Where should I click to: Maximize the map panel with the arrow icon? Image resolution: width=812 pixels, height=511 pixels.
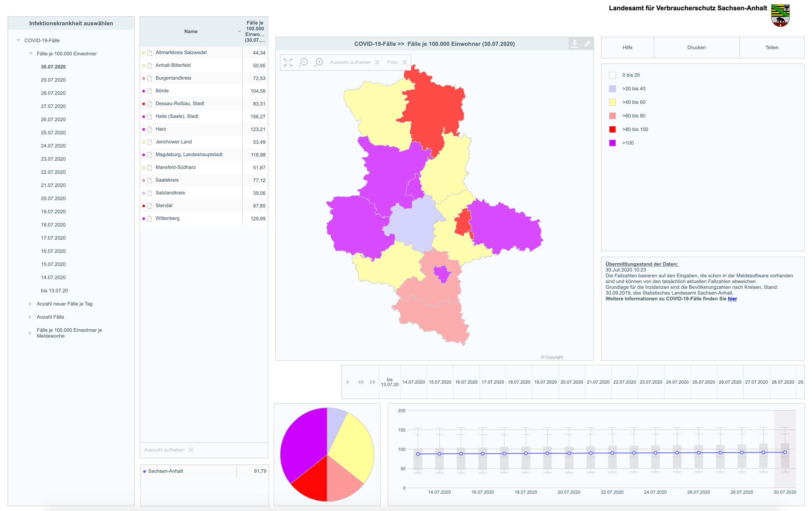point(587,44)
